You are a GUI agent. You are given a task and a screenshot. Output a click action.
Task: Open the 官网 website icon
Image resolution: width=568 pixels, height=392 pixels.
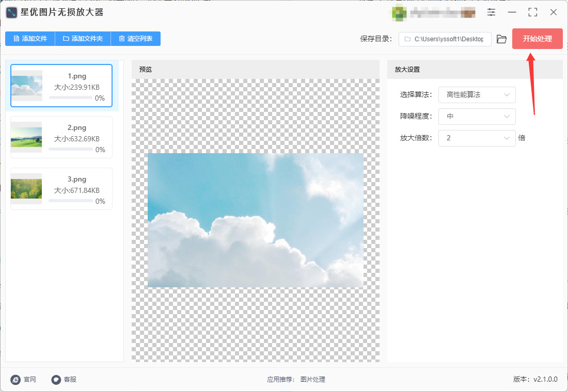point(15,379)
